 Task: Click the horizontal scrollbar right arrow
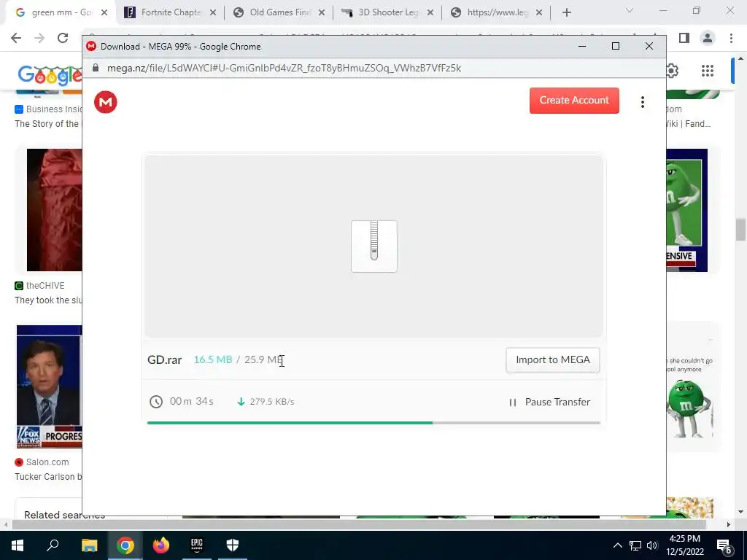(729, 524)
